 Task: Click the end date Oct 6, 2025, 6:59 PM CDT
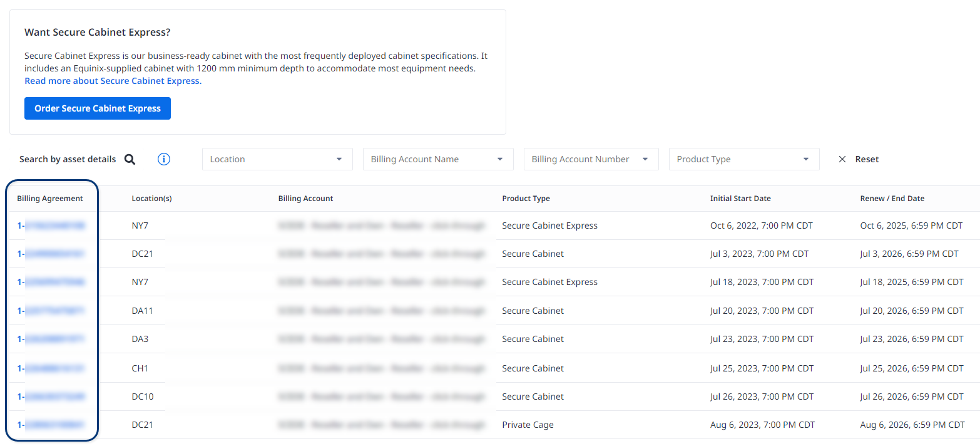coord(912,226)
